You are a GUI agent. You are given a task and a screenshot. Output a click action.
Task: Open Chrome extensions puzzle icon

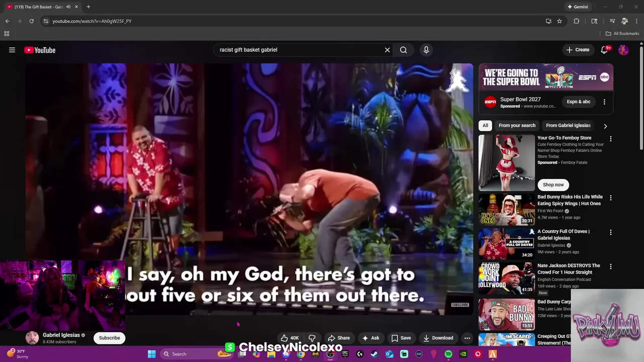coord(577,21)
